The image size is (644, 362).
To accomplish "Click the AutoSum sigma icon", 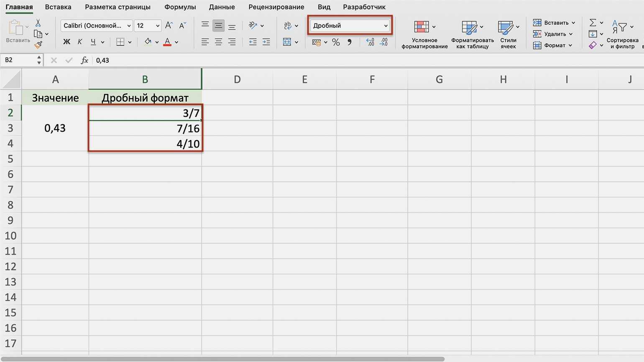I will coord(593,23).
